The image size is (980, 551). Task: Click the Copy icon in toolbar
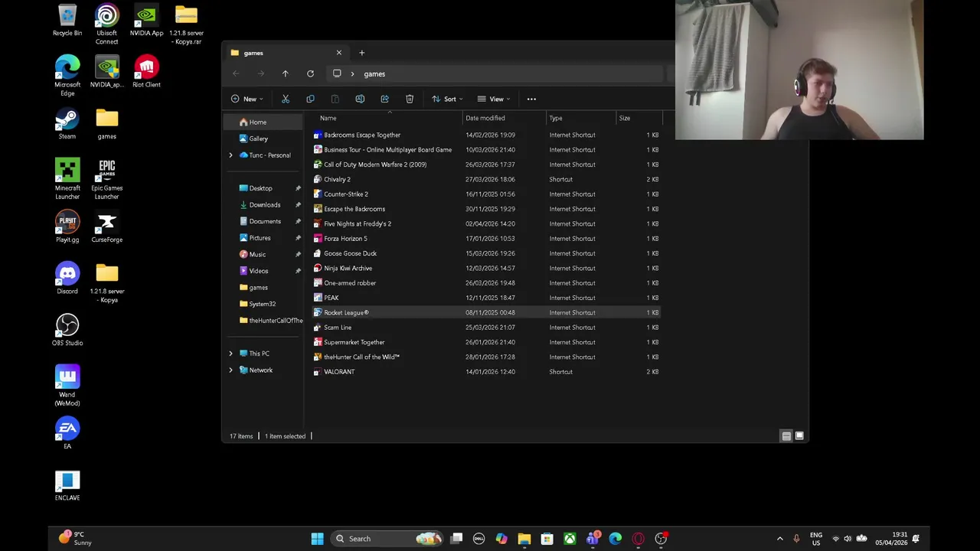click(310, 99)
